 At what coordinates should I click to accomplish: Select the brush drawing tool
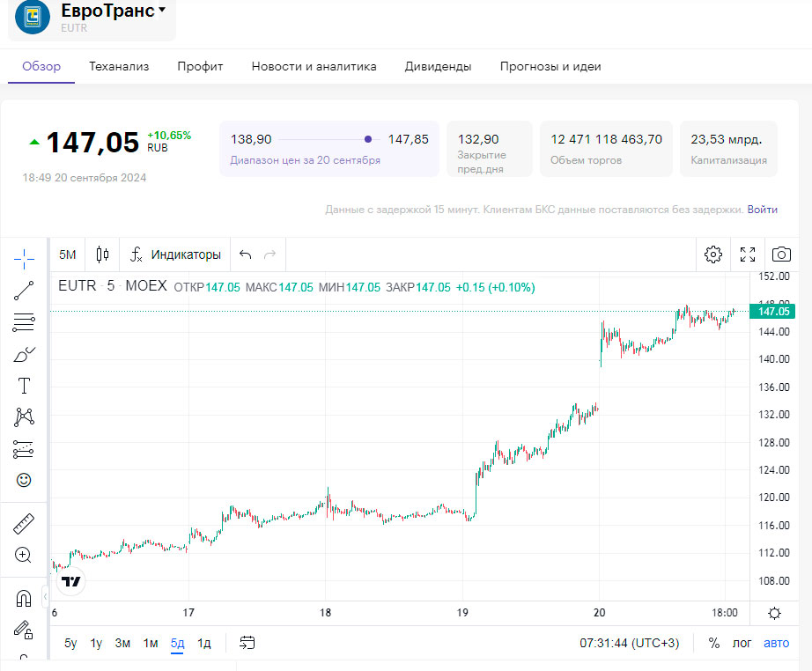tap(24, 354)
